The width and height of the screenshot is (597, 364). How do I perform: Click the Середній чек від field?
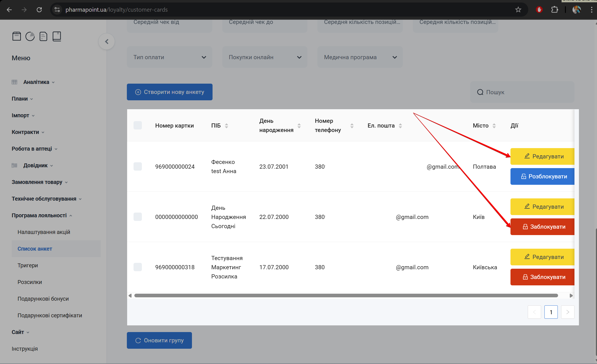pos(169,26)
